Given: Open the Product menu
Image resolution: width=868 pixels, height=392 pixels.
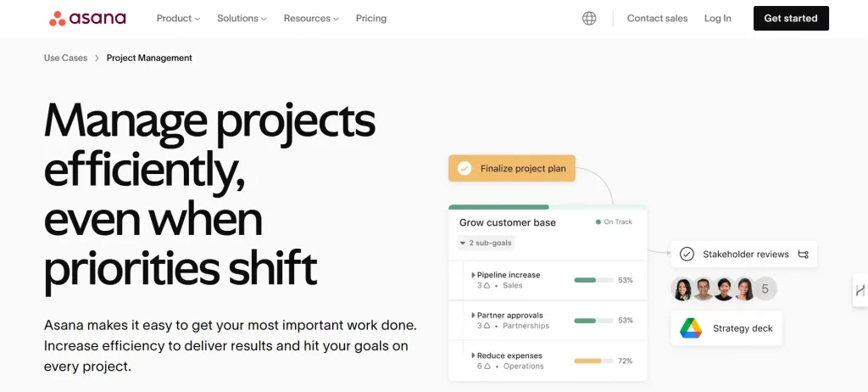Looking at the screenshot, I should [x=178, y=19].
